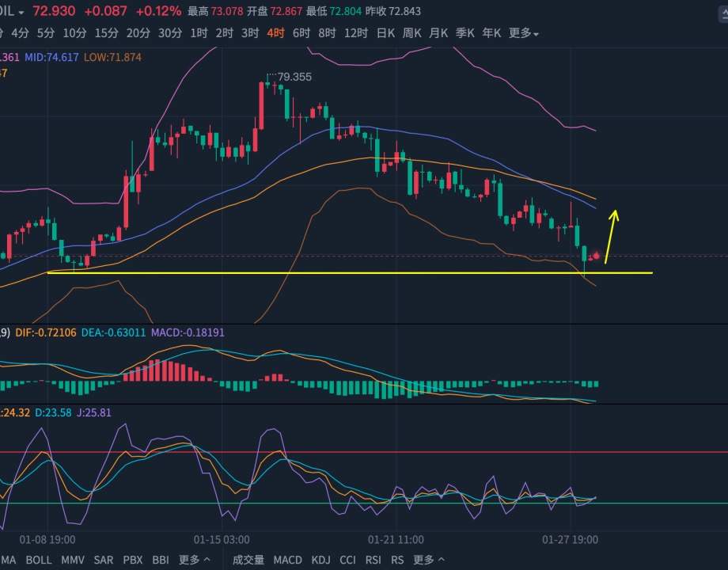The height and width of the screenshot is (570, 728).
Task: Show the yearly 年K chart
Action: 491,33
